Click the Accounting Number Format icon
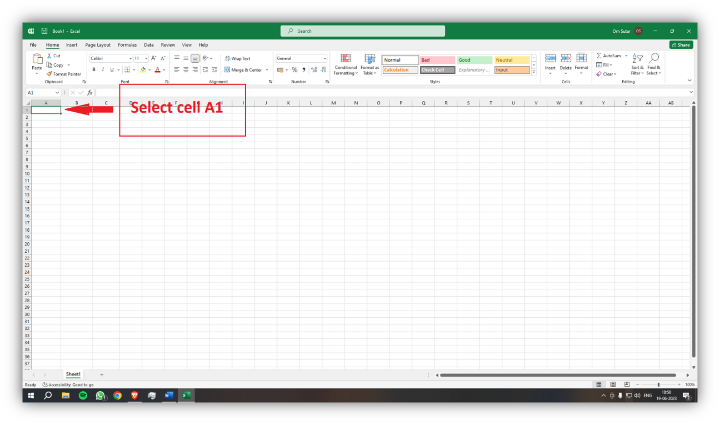This screenshot has height=425, width=720. [280, 70]
